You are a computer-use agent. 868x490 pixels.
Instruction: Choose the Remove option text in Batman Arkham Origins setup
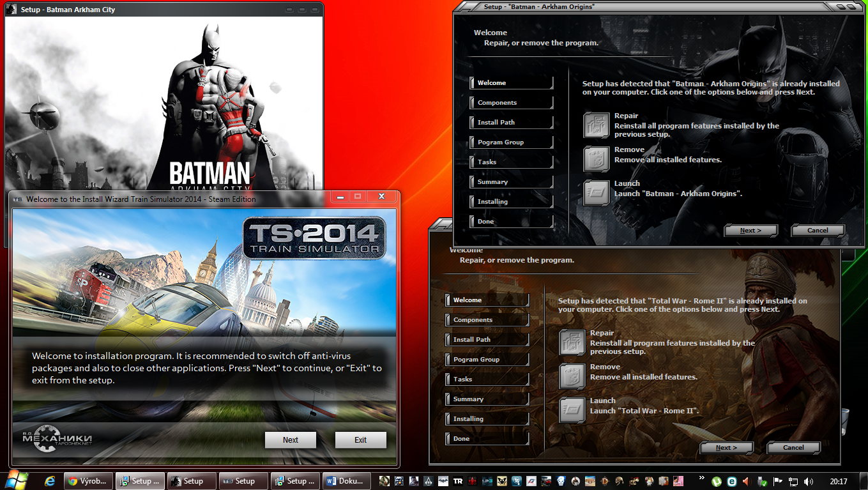tap(668, 155)
